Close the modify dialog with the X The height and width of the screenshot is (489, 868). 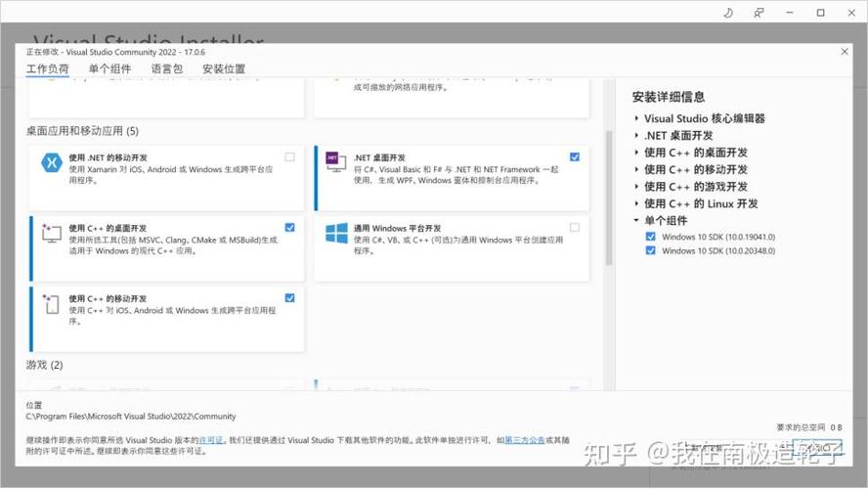(845, 52)
